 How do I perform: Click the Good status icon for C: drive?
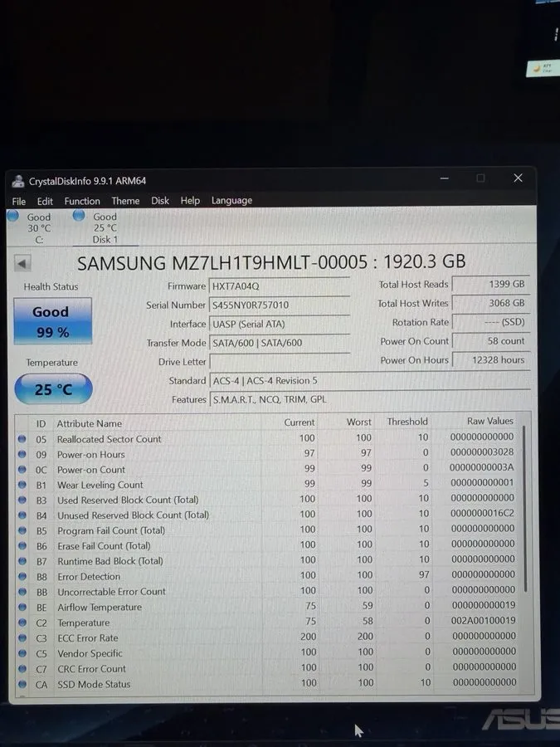coord(12,216)
